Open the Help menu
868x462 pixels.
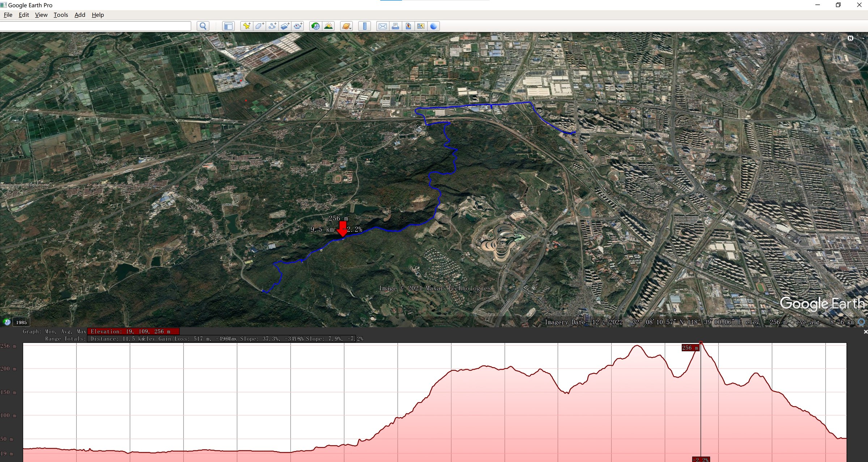(x=98, y=15)
